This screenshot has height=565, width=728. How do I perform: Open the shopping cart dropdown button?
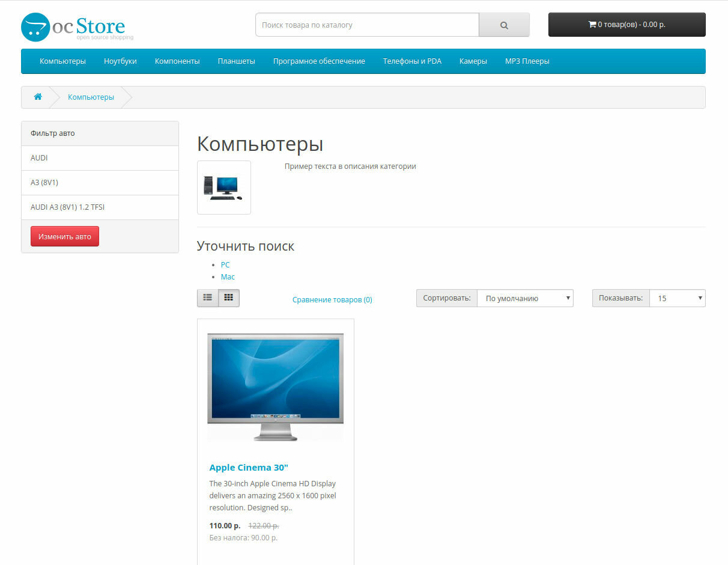626,25
